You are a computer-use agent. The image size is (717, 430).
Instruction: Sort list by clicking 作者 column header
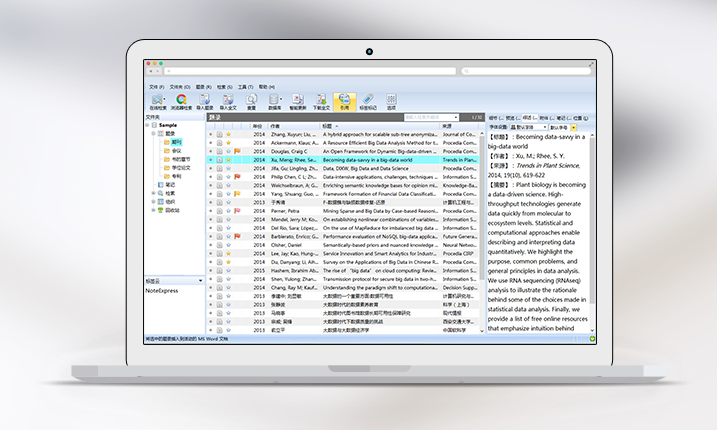tap(275, 126)
